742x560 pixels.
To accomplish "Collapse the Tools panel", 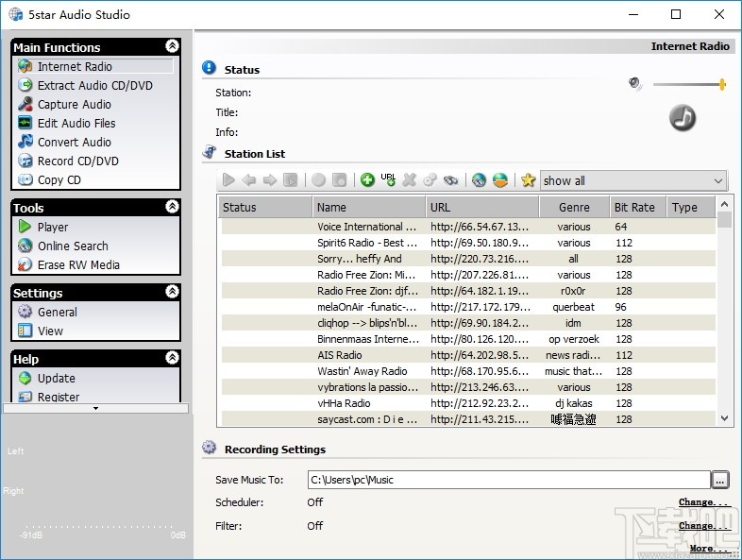I will click(x=172, y=207).
